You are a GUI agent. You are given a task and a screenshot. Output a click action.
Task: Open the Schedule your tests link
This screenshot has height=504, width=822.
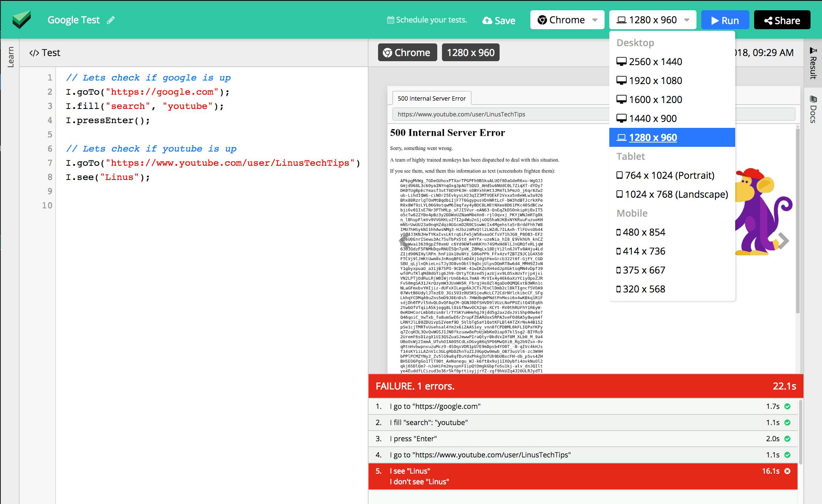click(x=427, y=20)
